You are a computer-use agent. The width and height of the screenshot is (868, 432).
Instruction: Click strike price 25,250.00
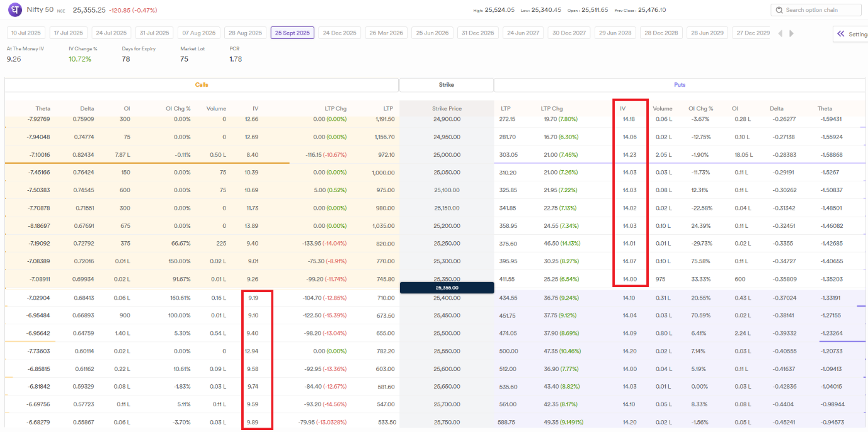447,242
